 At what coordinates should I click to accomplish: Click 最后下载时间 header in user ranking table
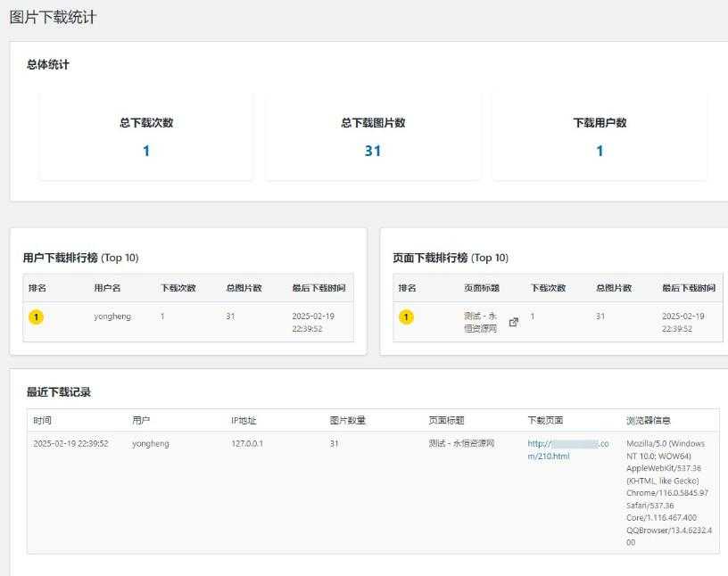(318, 288)
